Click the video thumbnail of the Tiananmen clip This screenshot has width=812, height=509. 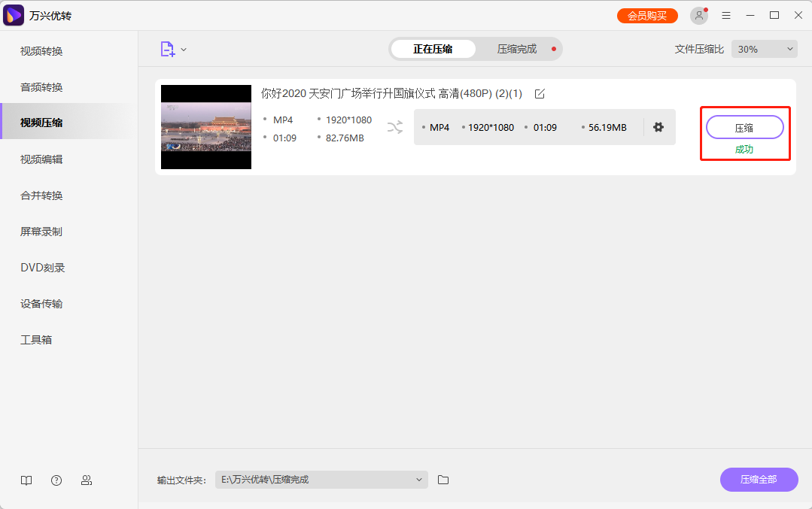tap(205, 127)
